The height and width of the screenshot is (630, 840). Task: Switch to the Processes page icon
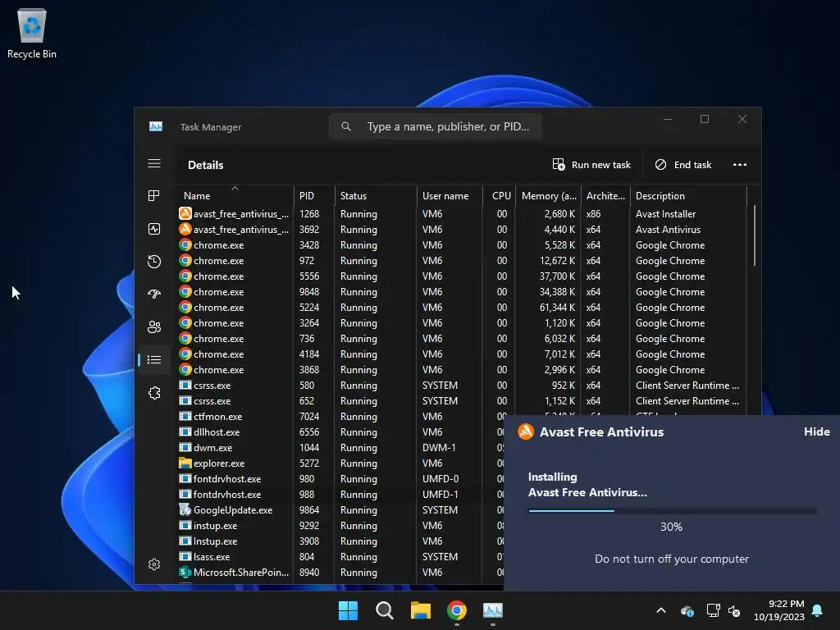tap(154, 196)
